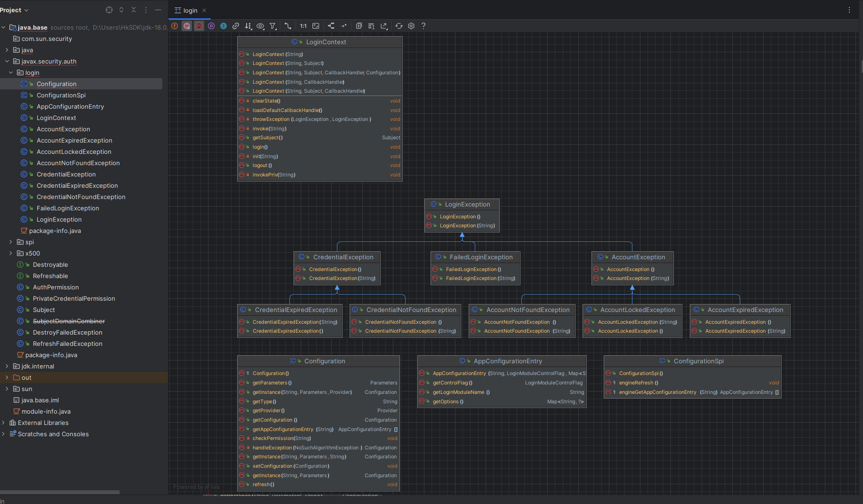
Task: Apply current layout to the diagram
Action: pyautogui.click(x=331, y=26)
